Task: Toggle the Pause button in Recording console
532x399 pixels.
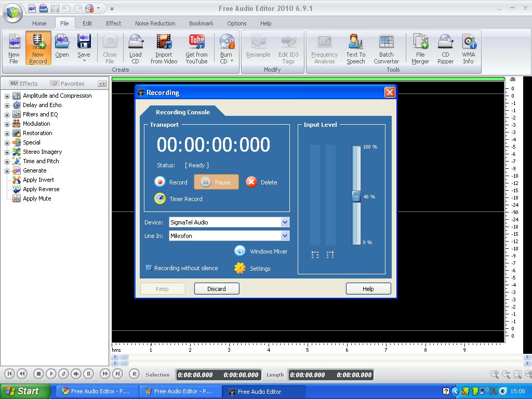Action: (217, 182)
